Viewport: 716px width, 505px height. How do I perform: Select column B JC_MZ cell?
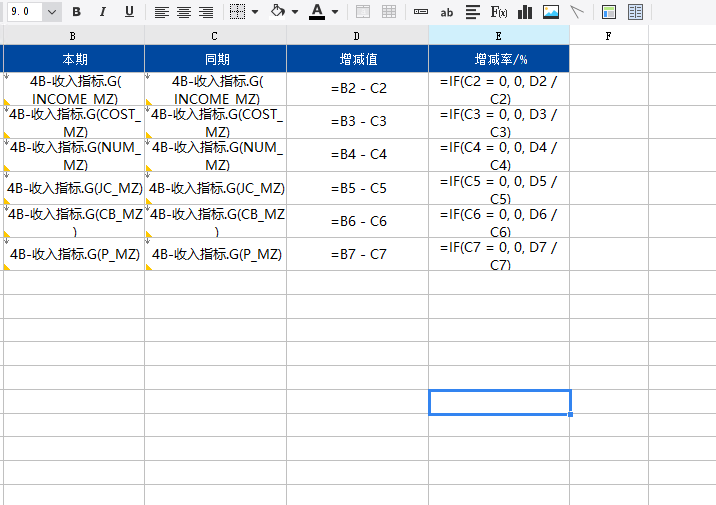tap(74, 188)
